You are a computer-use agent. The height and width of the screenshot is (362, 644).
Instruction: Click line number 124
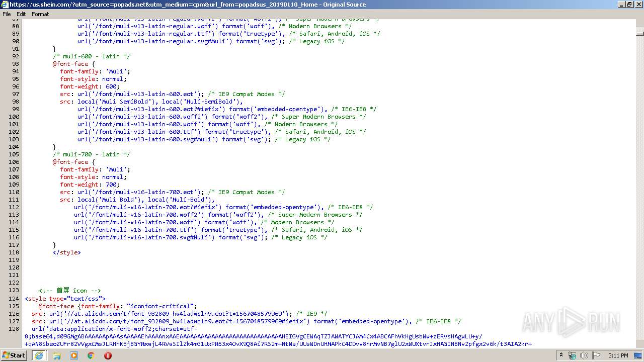click(14, 299)
